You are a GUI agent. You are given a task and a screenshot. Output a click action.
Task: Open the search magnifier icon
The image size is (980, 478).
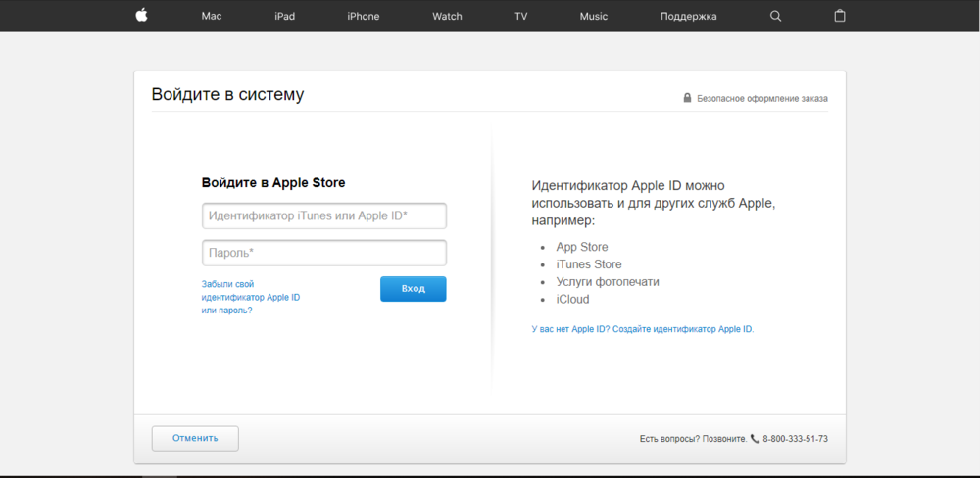click(775, 17)
